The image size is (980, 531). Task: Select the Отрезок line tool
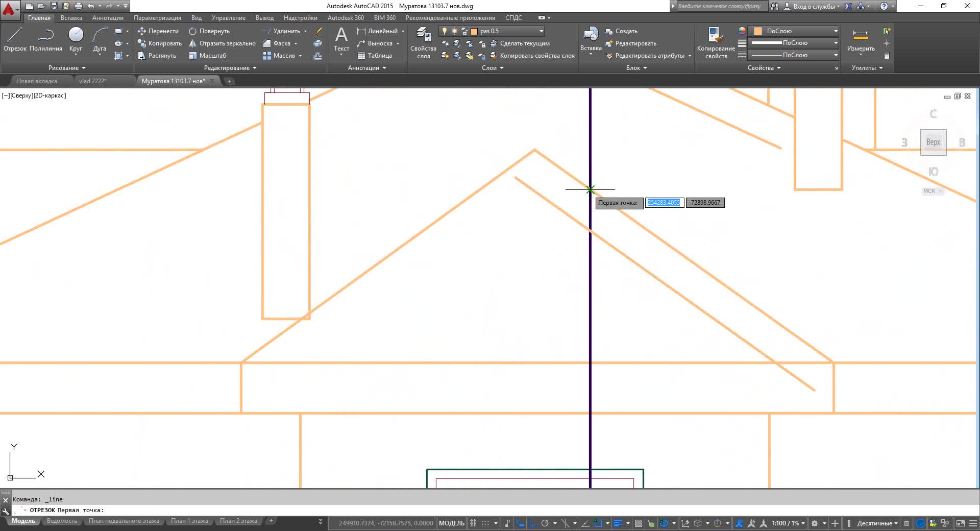click(15, 39)
